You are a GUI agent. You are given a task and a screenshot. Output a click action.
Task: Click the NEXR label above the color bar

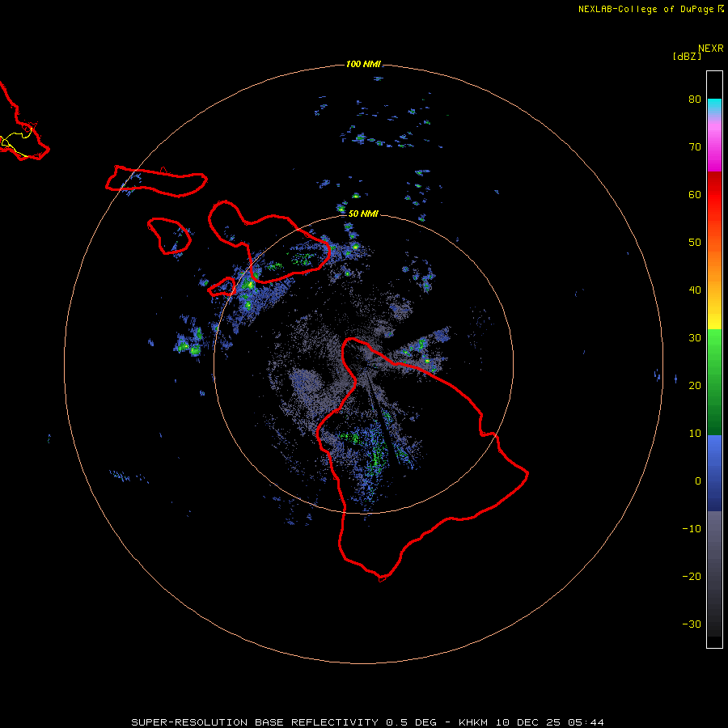[x=711, y=49]
